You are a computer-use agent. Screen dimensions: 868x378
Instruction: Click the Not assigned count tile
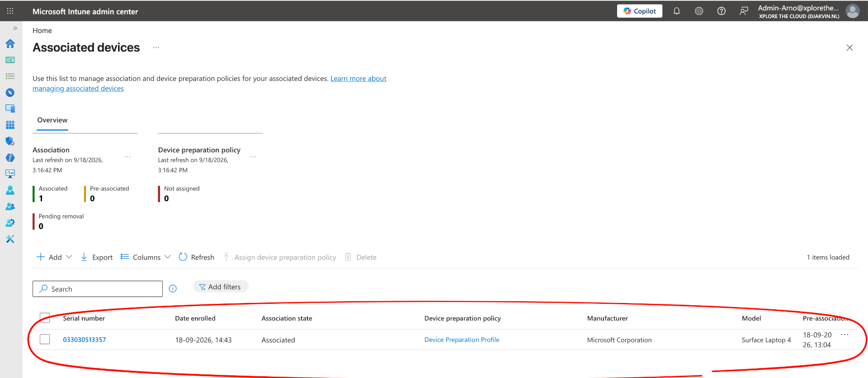pyautogui.click(x=179, y=194)
